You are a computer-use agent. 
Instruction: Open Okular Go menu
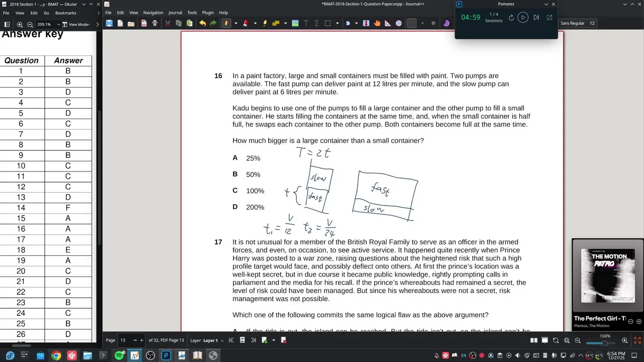(x=46, y=13)
